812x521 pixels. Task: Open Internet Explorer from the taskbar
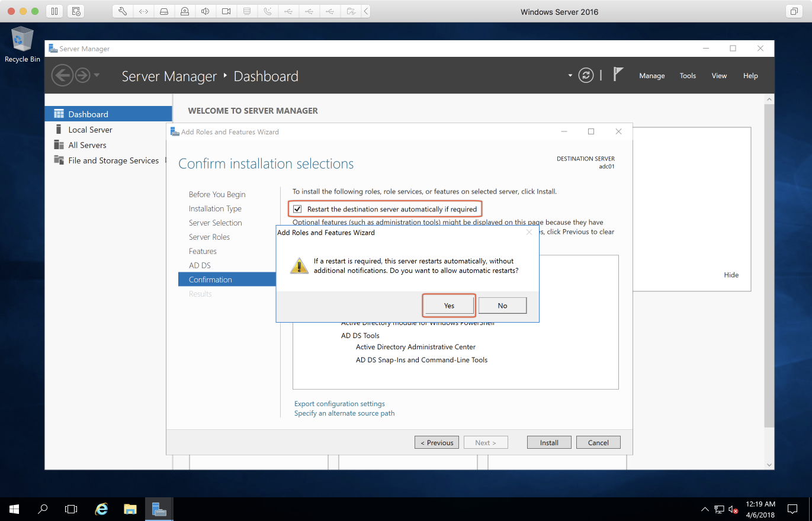(x=102, y=509)
